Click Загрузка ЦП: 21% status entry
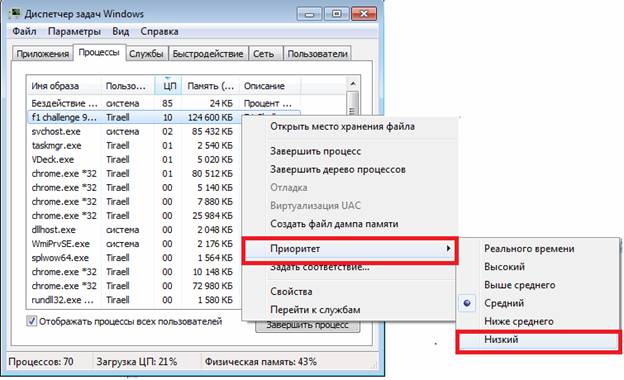 [136, 362]
